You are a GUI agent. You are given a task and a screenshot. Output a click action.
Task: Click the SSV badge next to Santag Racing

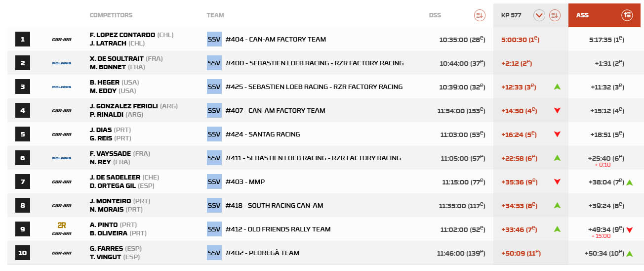[214, 135]
